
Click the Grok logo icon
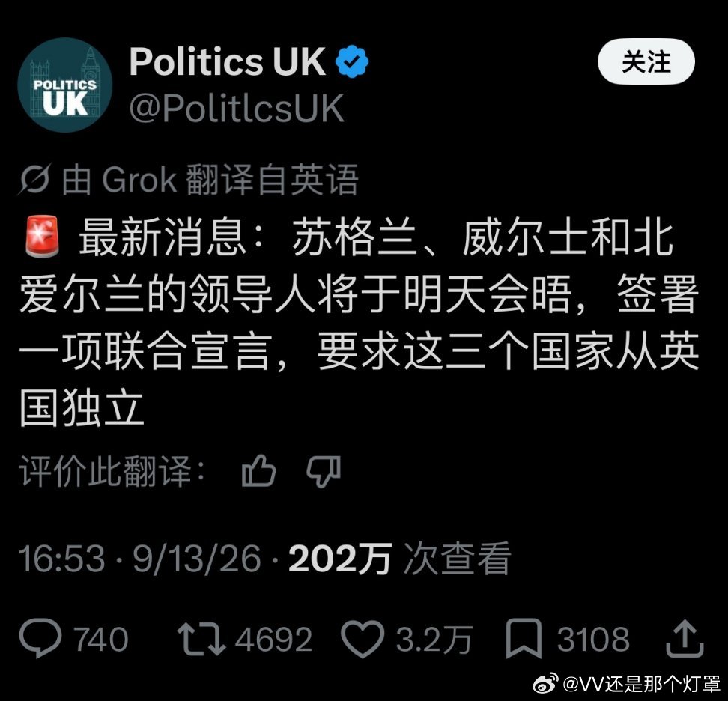(35, 179)
